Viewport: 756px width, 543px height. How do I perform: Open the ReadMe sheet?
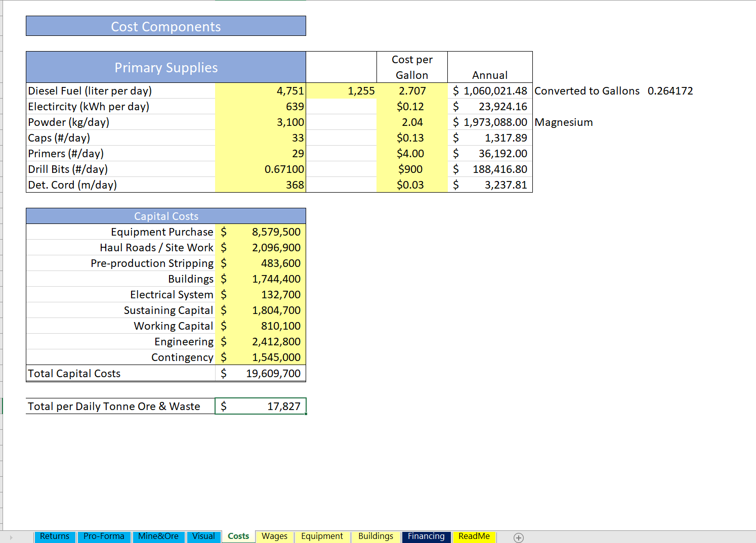coord(474,536)
